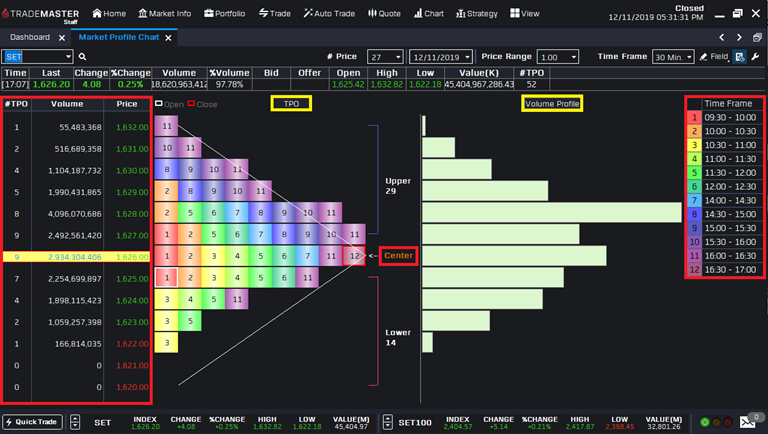
Task: Click volume 4,096,070,686 cell
Action: click(x=74, y=214)
